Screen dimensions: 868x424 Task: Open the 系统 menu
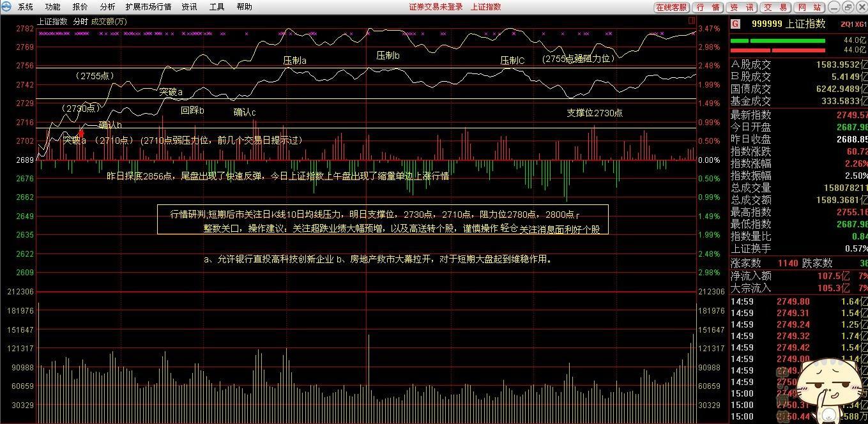(25, 7)
